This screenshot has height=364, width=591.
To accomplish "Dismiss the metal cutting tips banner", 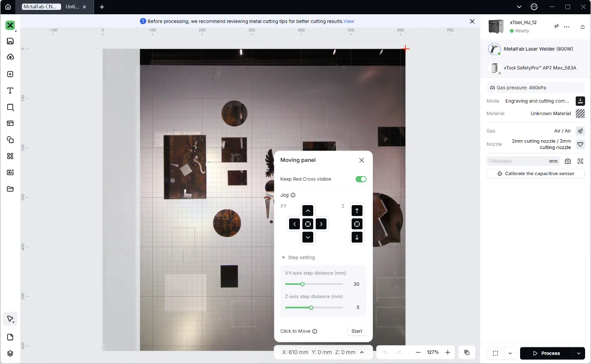I will [x=472, y=21].
